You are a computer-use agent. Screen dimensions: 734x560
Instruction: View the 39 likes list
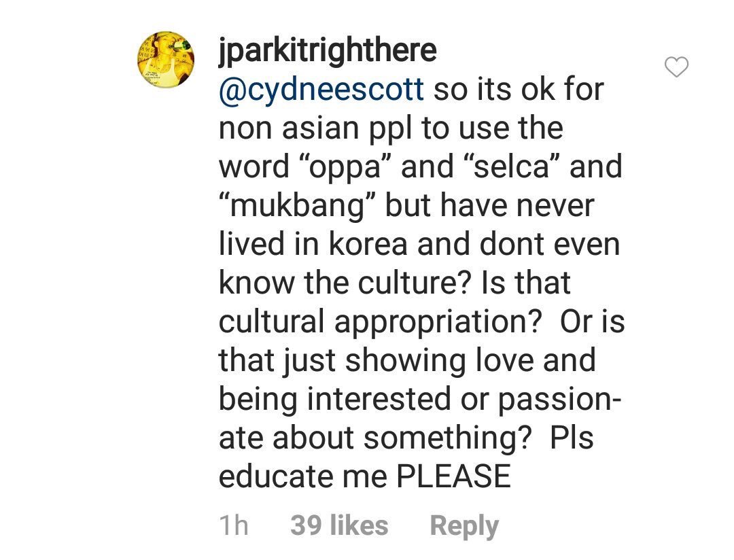[339, 525]
